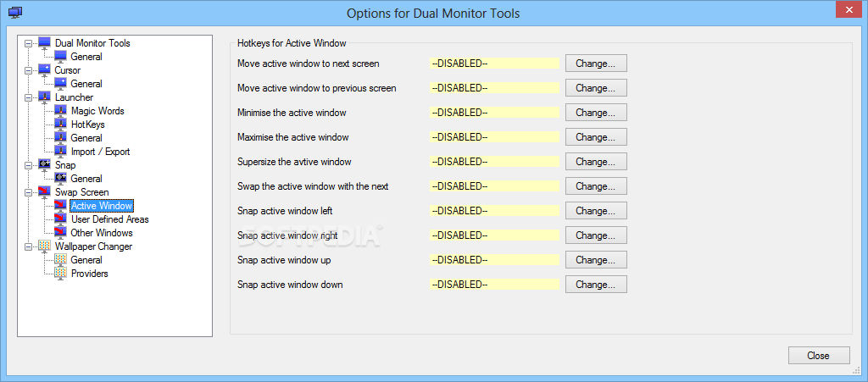
Task: Open General under Dual Monitor Tools
Action: pos(86,57)
